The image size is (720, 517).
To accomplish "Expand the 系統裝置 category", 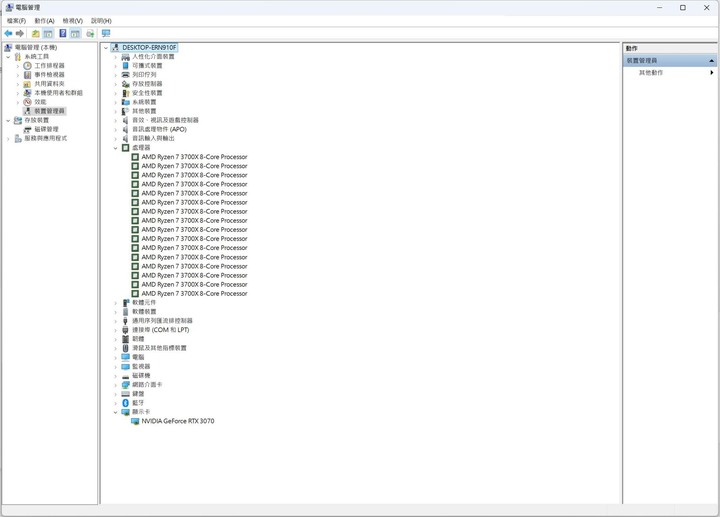I will pyautogui.click(x=116, y=102).
